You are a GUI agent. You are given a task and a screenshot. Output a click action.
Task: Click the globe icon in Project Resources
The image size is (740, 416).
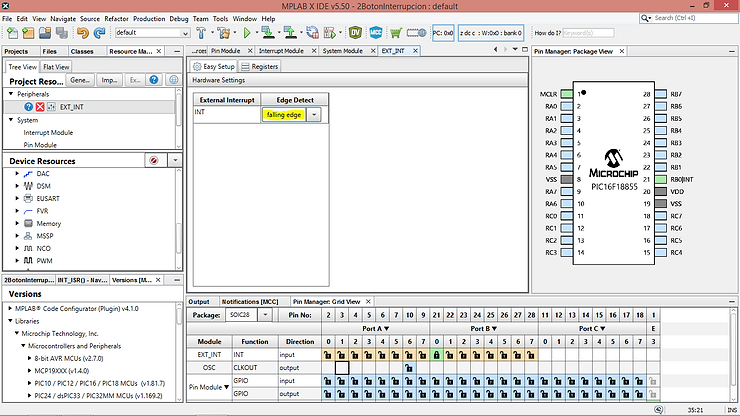174,80
